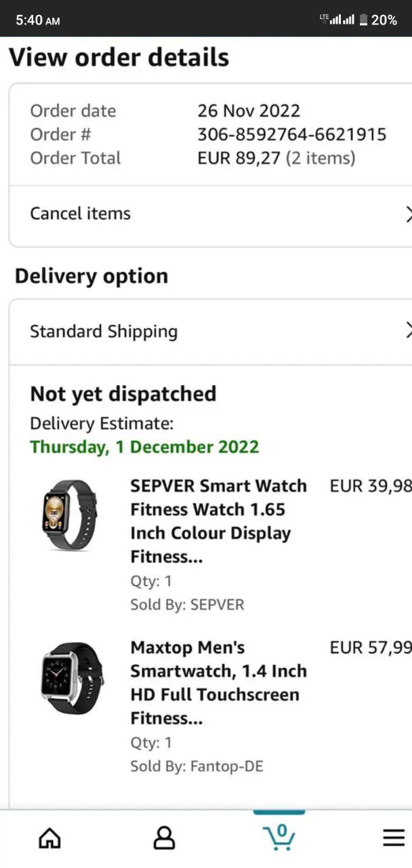The width and height of the screenshot is (412, 868).
Task: Open the SEPVER Smart Watch title link
Action: (218, 521)
